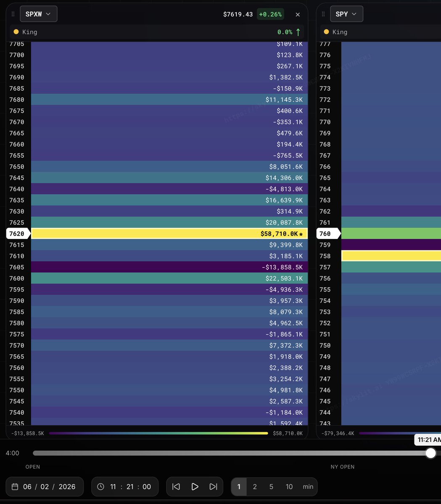
Task: Click the King dot in SPY panel
Action: [326, 31]
